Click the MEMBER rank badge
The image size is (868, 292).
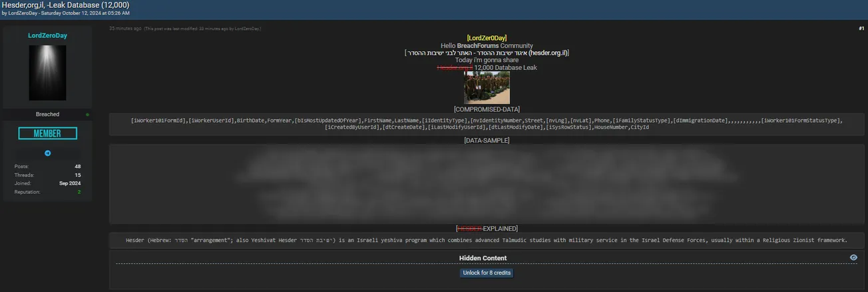(x=47, y=133)
